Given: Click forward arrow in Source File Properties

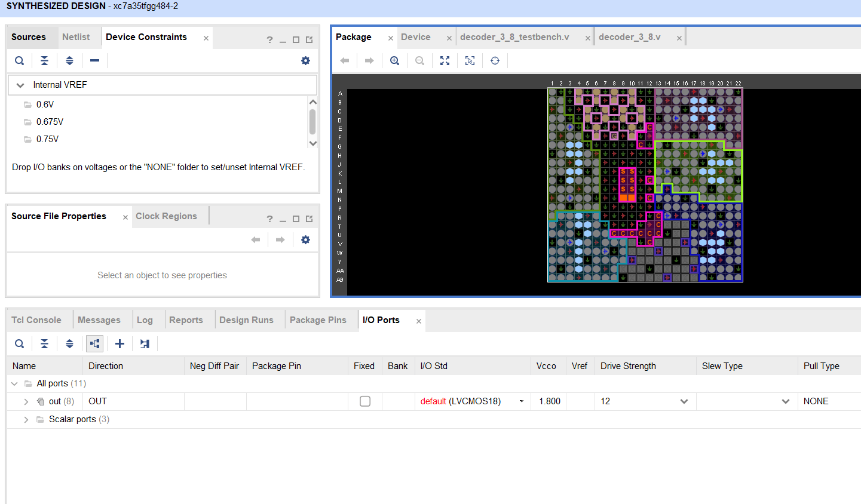Looking at the screenshot, I should pyautogui.click(x=280, y=239).
